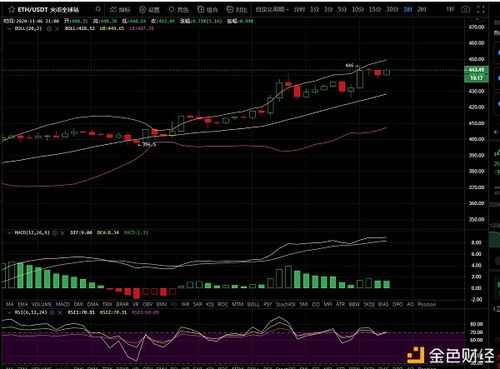The width and height of the screenshot is (500, 369).
Task: Remove the BOLL indicator with its X
Action: (x=57, y=29)
